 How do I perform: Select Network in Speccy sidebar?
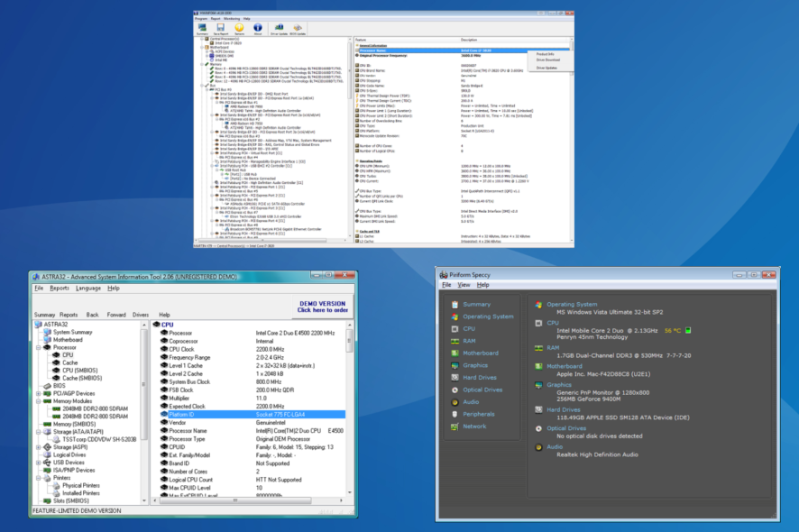(x=474, y=427)
